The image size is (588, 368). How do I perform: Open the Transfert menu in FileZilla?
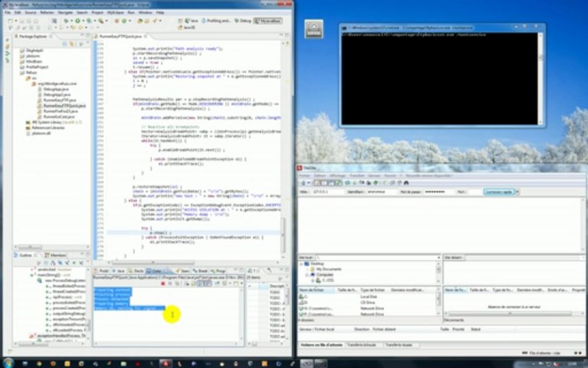[357, 175]
